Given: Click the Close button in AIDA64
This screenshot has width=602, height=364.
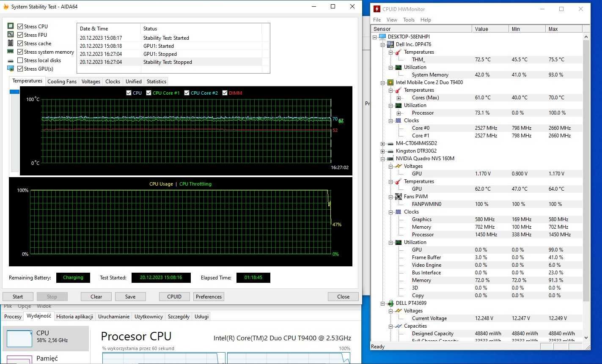Looking at the screenshot, I should point(343,296).
